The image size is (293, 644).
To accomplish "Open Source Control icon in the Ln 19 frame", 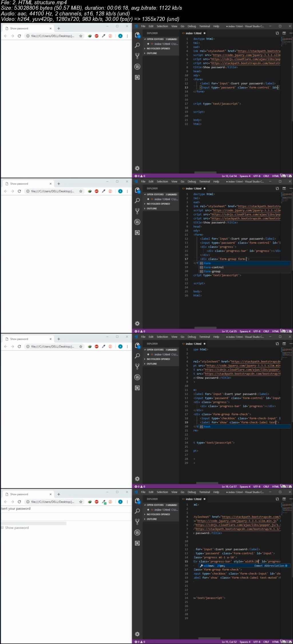I will 137,366.
